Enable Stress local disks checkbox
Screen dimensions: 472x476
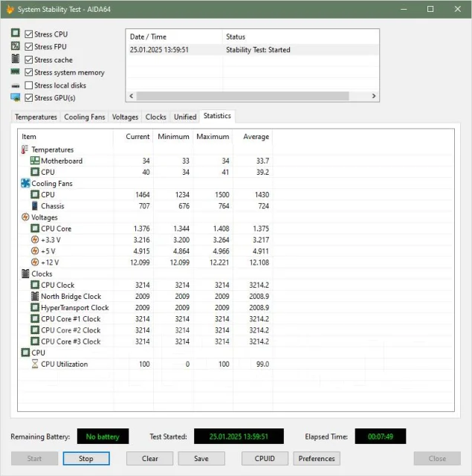28,86
